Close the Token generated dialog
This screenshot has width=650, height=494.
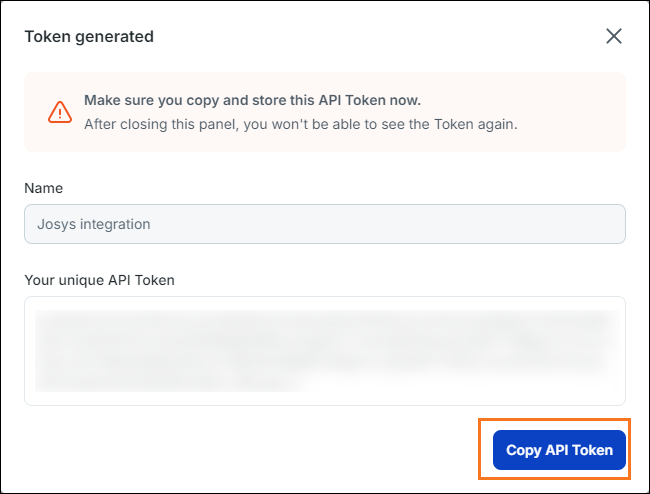(614, 36)
